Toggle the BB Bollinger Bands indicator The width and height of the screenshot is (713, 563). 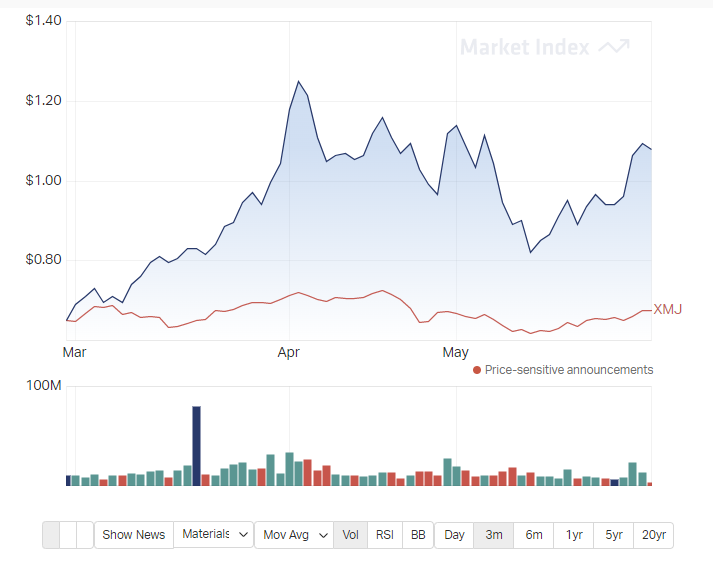click(x=418, y=535)
